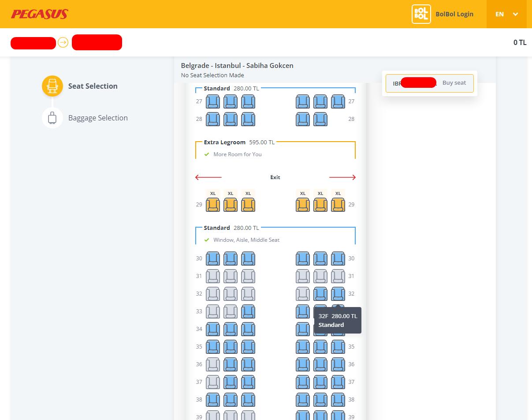Open the right exit arrow indicator
532x420 pixels.
tap(342, 177)
